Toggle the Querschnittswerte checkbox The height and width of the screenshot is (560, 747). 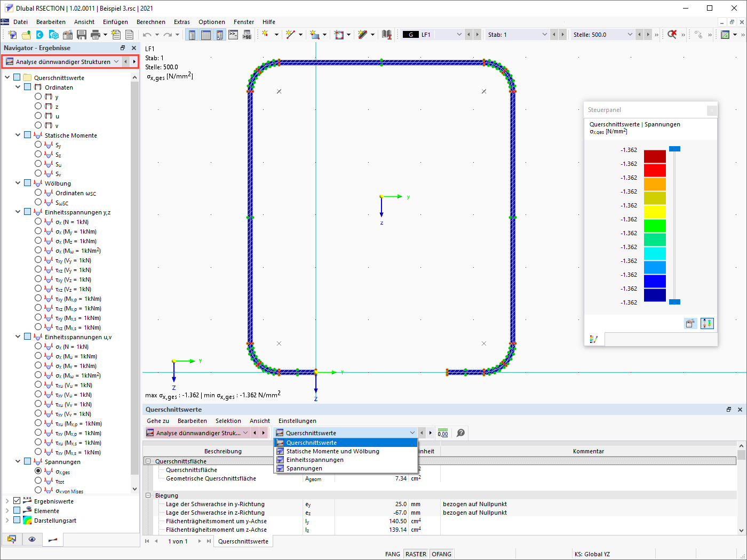17,77
